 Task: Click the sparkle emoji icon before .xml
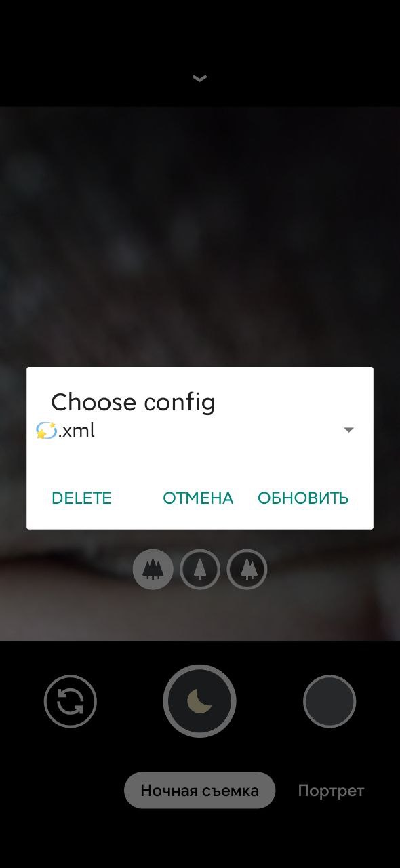(46, 431)
